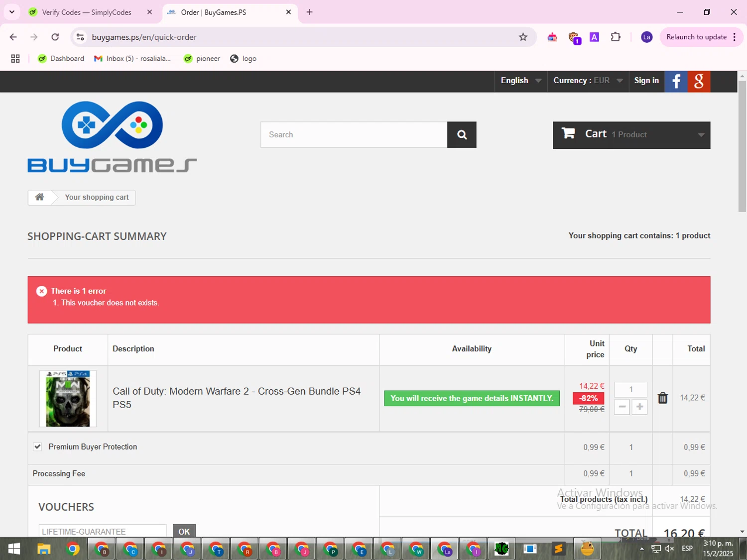Viewport: 747px width, 560px height.
Task: Close the Verify Codes tab
Action: (149, 12)
